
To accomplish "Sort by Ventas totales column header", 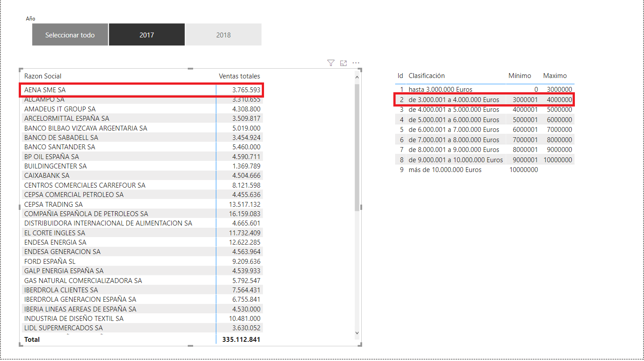I will click(239, 76).
